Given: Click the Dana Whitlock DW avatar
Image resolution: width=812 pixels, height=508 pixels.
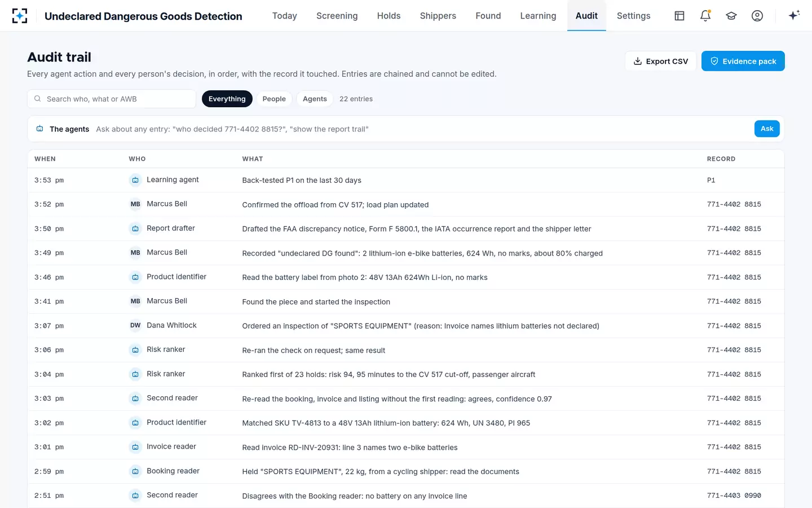Looking at the screenshot, I should coord(135,326).
